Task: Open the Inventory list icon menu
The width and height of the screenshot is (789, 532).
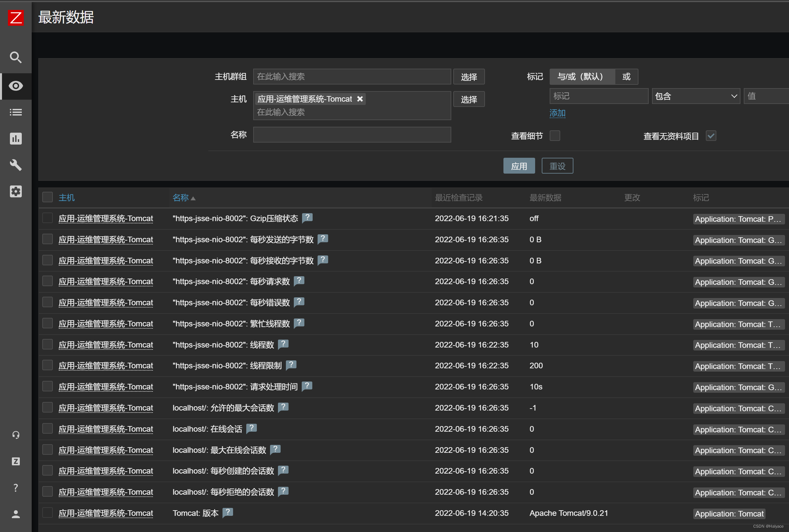Action: [x=16, y=112]
